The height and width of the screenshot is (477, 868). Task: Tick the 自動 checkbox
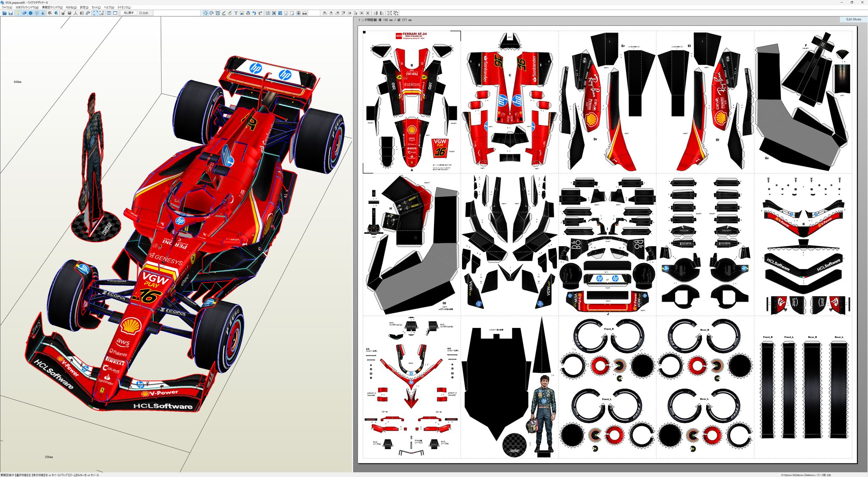141,13
